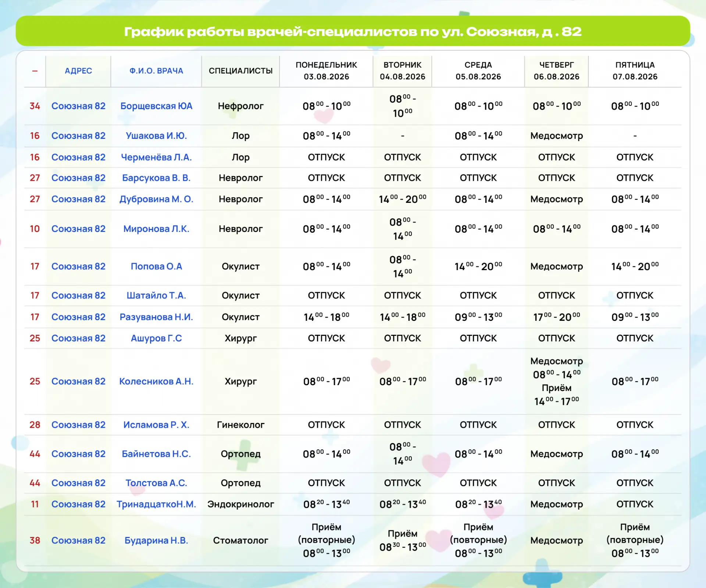706x588 pixels.
Task: Select the "ЧЕТВЕРГ 06.08.2026" header
Action: tap(557, 71)
